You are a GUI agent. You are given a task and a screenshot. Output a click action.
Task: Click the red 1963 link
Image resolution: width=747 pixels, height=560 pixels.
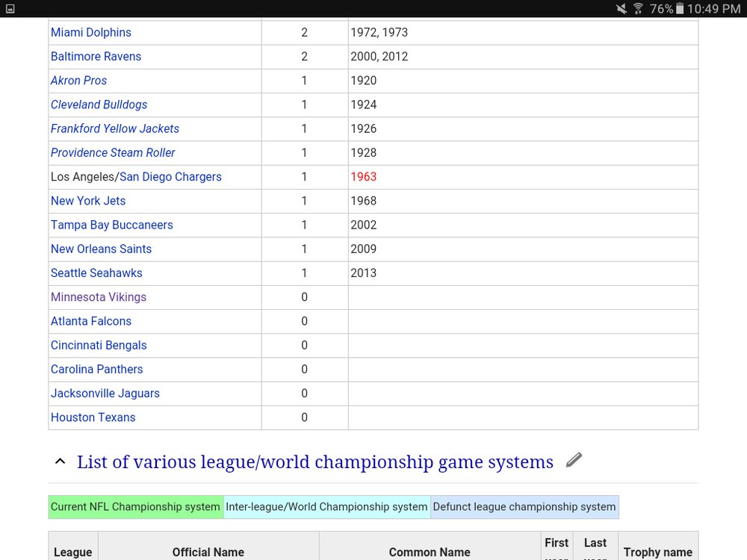tap(363, 177)
